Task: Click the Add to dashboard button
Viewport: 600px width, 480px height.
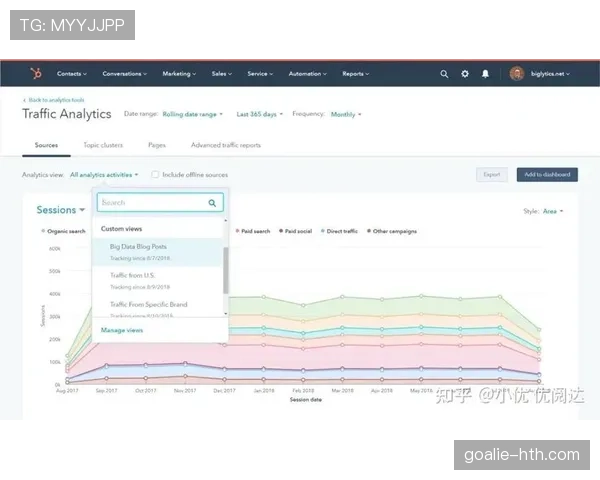Action: click(547, 174)
